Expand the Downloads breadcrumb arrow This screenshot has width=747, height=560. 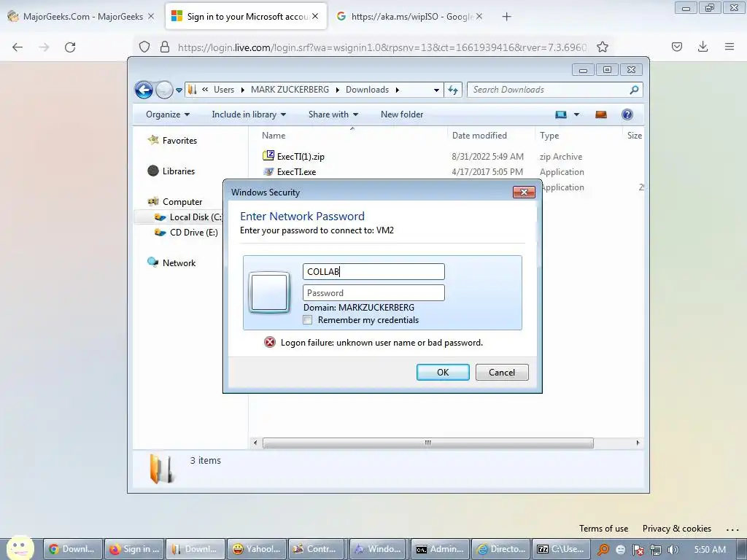(x=397, y=90)
